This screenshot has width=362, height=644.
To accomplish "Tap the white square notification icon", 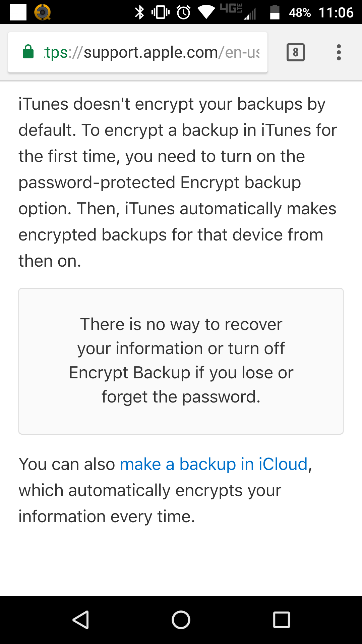I will point(18,12).
